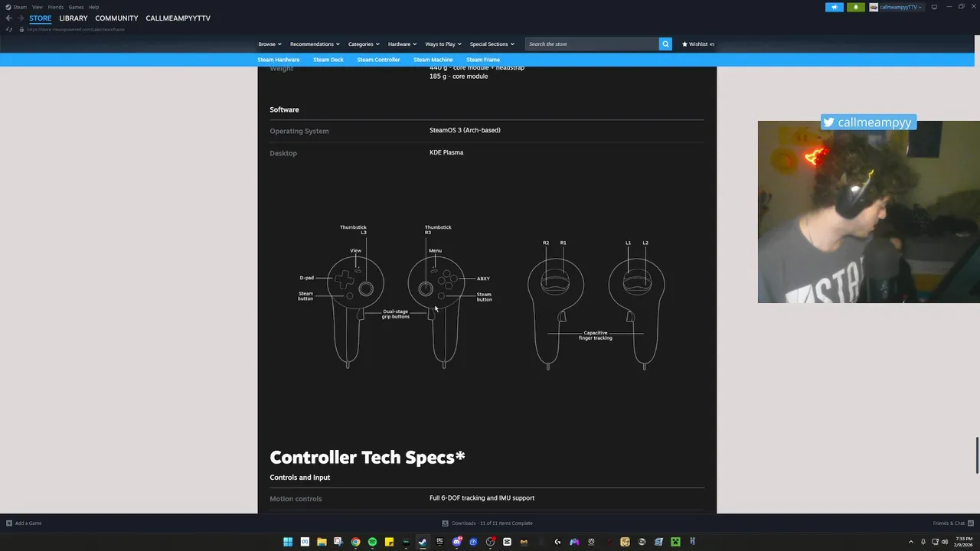Open the Steam Machine link
Viewport: 980px width, 551px height.
click(433, 60)
